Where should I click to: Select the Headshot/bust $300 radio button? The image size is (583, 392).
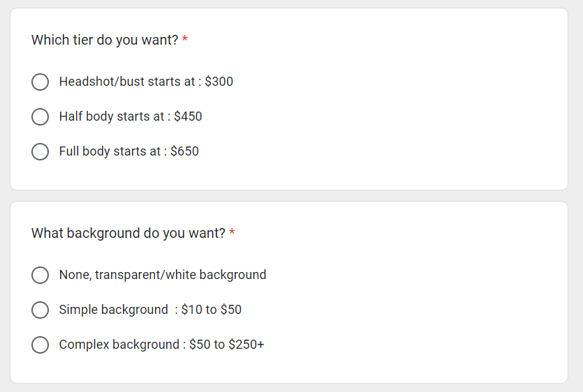(40, 82)
